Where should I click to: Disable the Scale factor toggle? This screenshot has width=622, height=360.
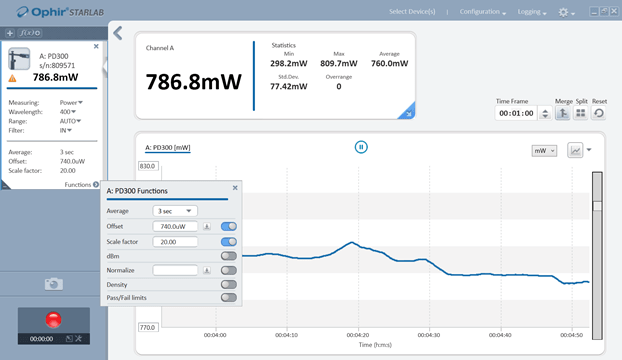229,242
